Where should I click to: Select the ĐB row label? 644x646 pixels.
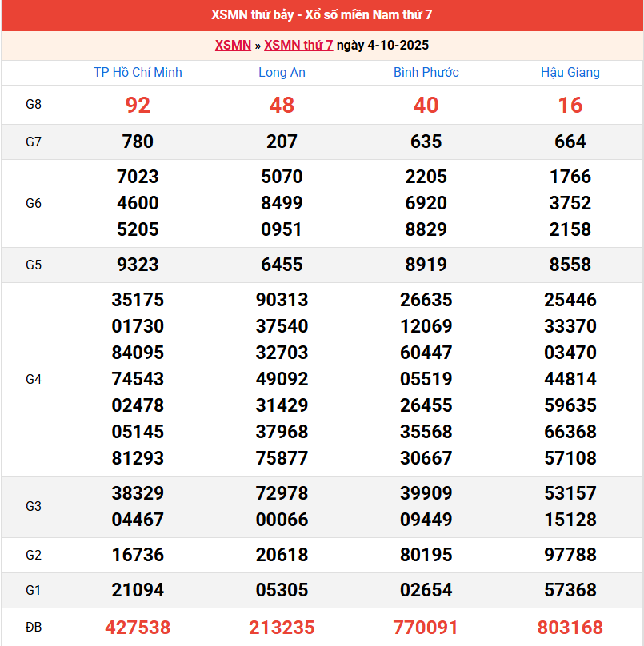34,628
